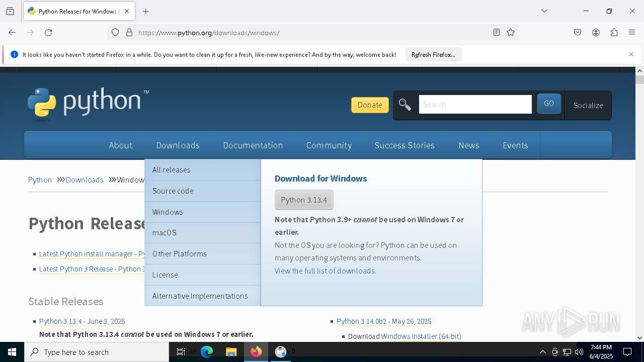Open the Firefox application menu
The width and height of the screenshot is (644, 362).
pos(632,33)
